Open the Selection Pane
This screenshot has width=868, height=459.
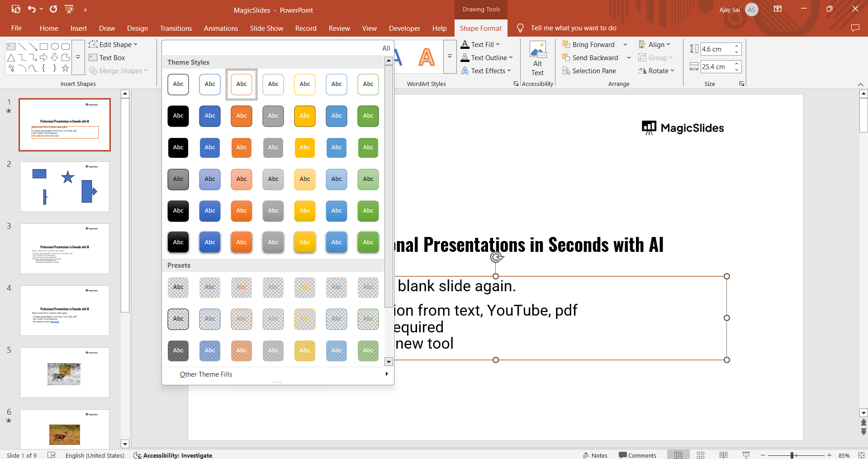(x=589, y=71)
